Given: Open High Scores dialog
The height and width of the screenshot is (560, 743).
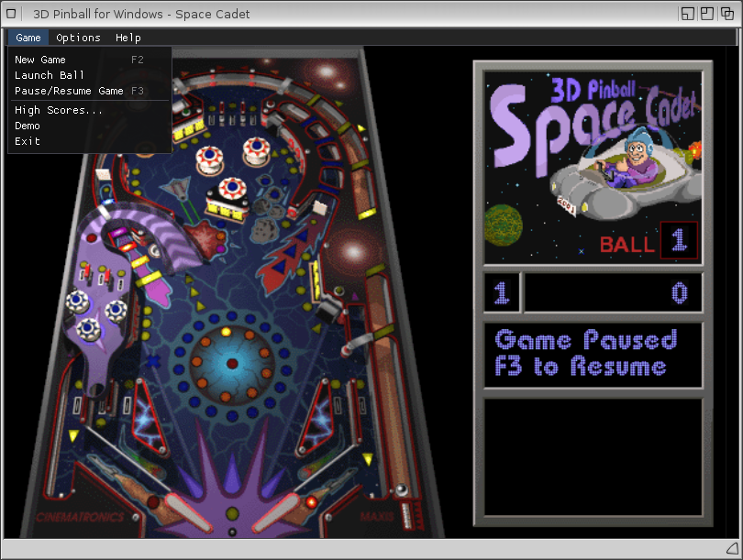Looking at the screenshot, I should pyautogui.click(x=59, y=110).
